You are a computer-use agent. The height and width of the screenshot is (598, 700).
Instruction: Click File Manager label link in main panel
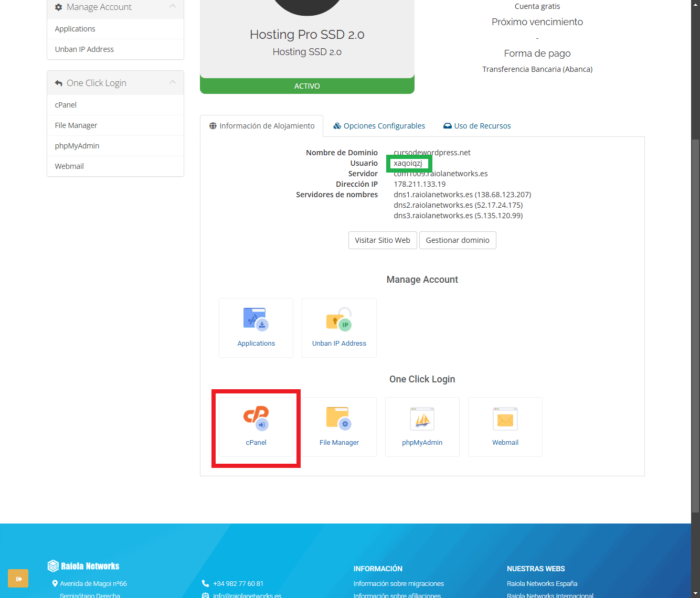339,443
